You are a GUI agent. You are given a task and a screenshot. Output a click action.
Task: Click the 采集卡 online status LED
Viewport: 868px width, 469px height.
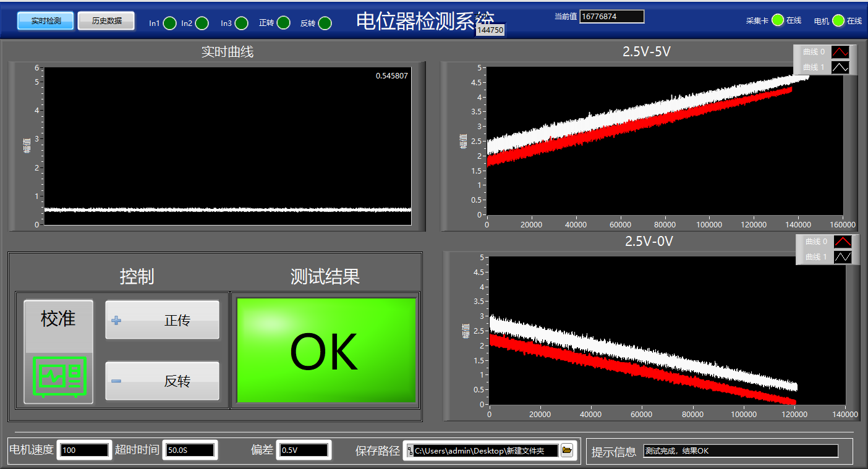tap(778, 20)
